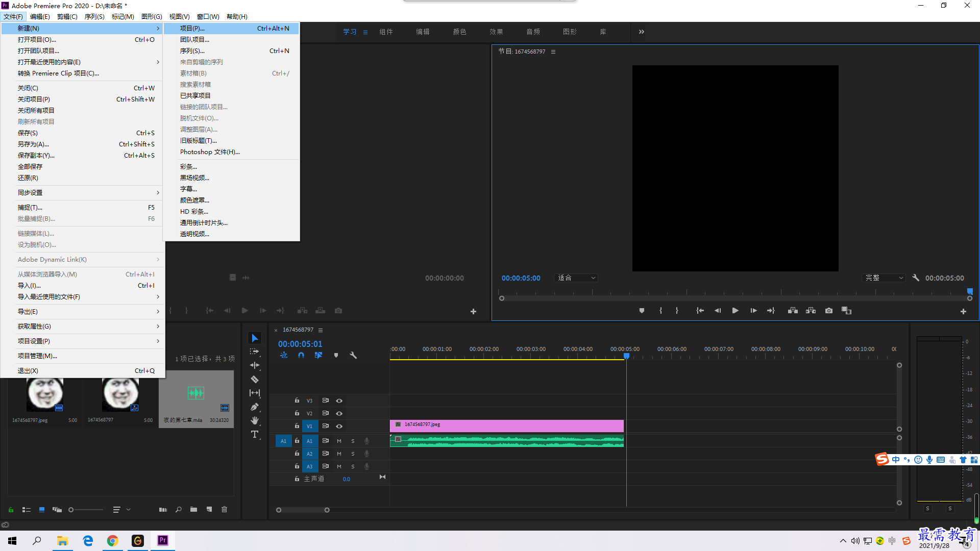980x551 pixels.
Task: Toggle the Snap magnet in timeline
Action: pyautogui.click(x=301, y=355)
